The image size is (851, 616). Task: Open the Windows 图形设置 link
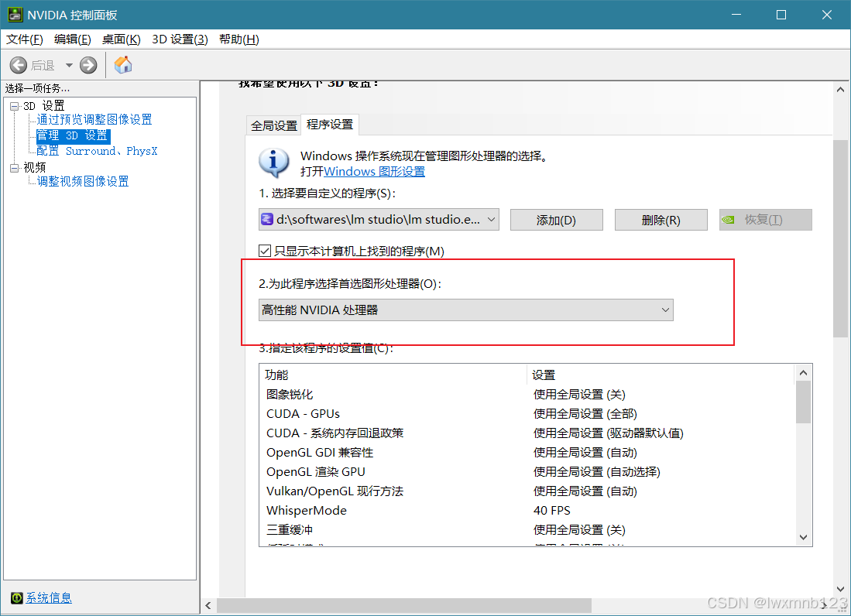pos(375,171)
